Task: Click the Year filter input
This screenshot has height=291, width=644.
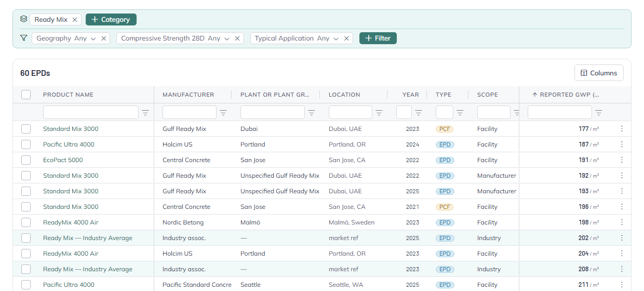Action: (404, 112)
